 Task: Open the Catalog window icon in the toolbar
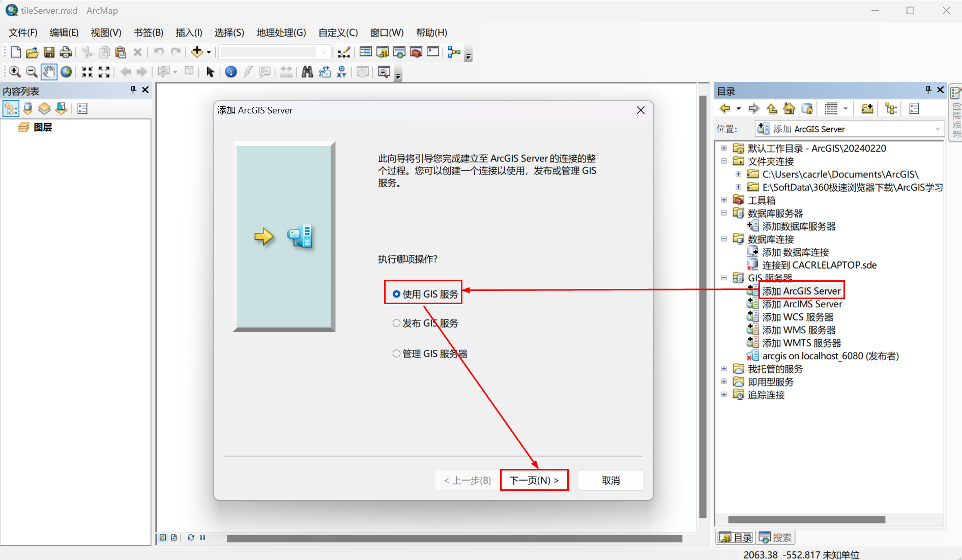[383, 52]
